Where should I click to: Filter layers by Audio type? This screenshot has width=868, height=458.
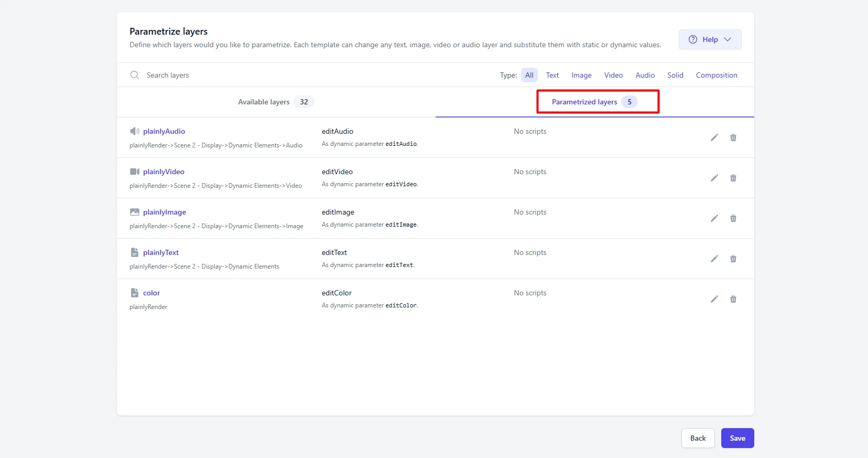pyautogui.click(x=645, y=75)
